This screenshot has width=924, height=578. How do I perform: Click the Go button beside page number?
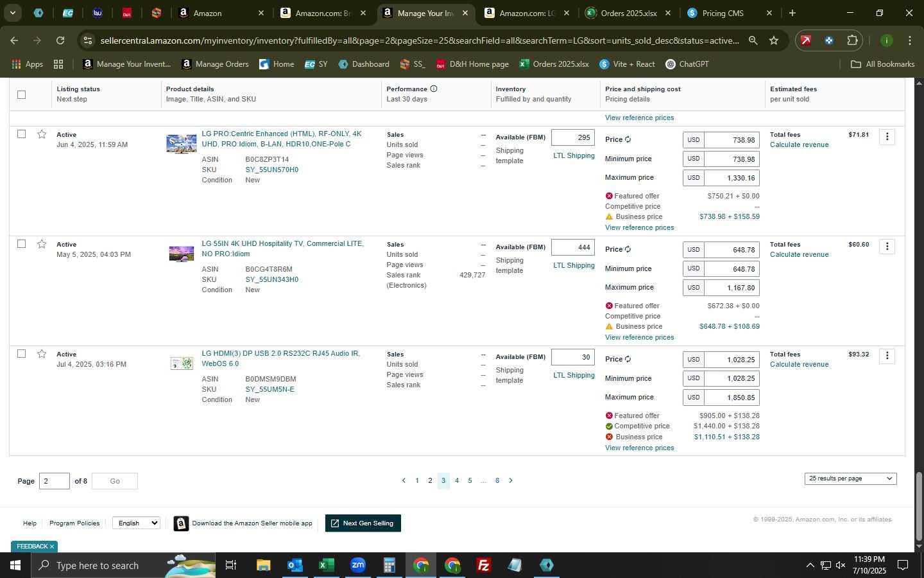[115, 481]
